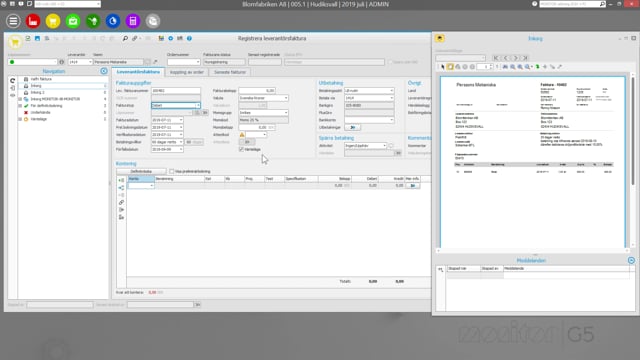640x360 pixels.
Task: Open the Förfallodatum date dropdown
Action: 181,149
